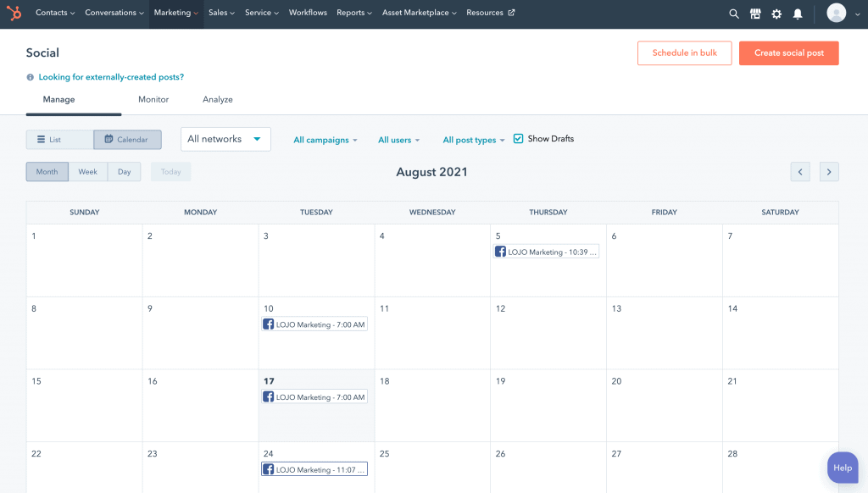Uncheck the Show Drafts checkbox
The width and height of the screenshot is (868, 493).
518,138
